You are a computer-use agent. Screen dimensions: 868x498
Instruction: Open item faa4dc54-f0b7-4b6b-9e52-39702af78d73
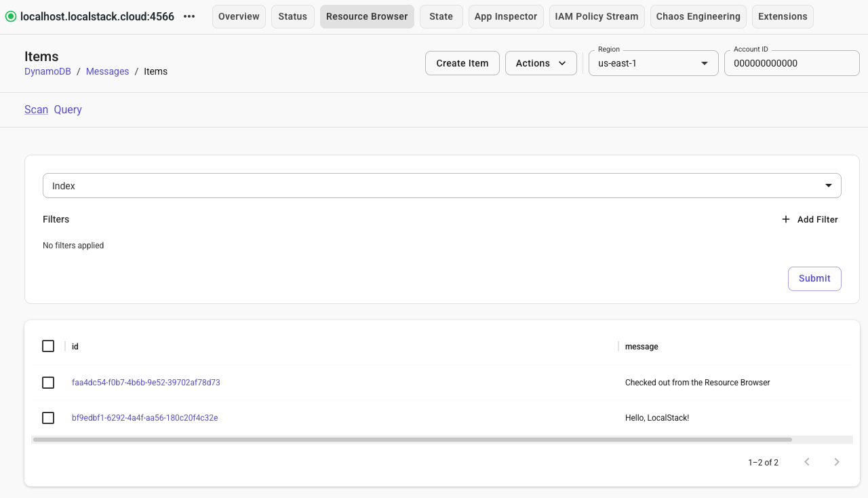tap(146, 383)
